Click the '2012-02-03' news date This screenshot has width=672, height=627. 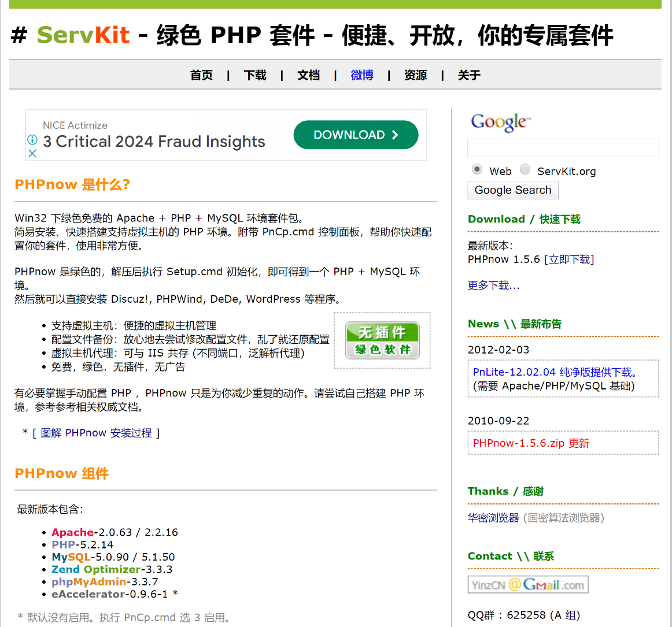pyautogui.click(x=499, y=350)
